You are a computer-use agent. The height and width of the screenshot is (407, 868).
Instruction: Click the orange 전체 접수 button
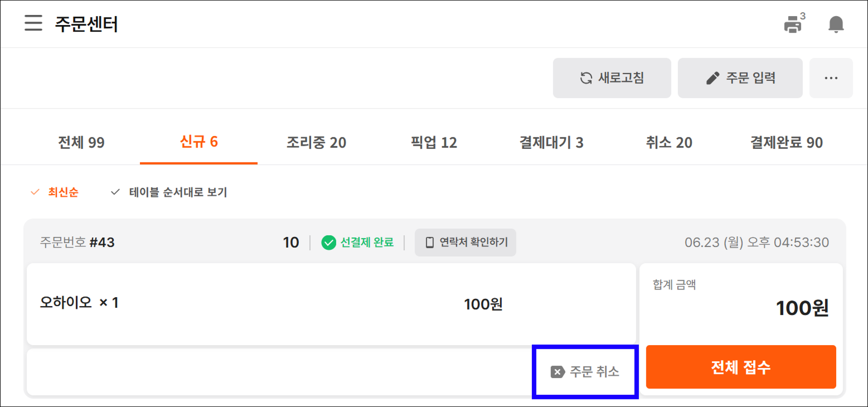(x=741, y=367)
